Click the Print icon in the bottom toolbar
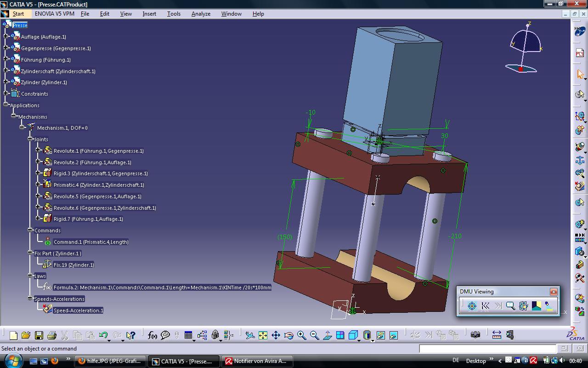 pos(51,335)
